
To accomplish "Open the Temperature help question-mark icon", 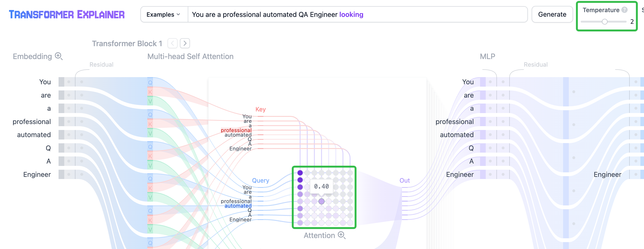I will click(x=624, y=10).
